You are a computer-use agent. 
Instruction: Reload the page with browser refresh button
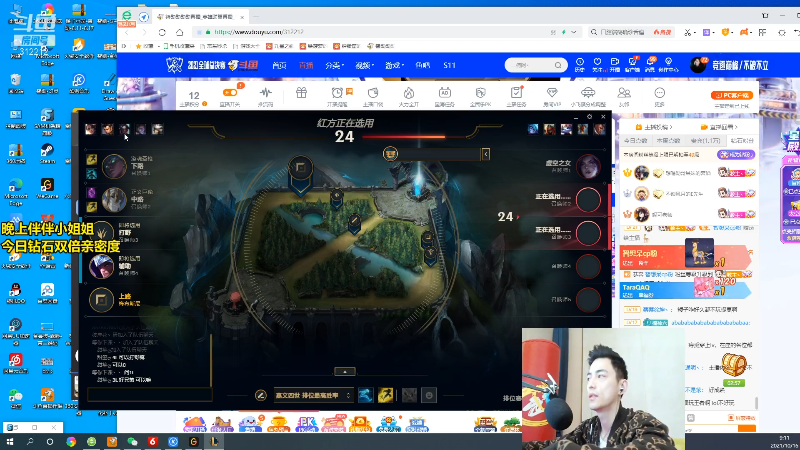coord(162,32)
